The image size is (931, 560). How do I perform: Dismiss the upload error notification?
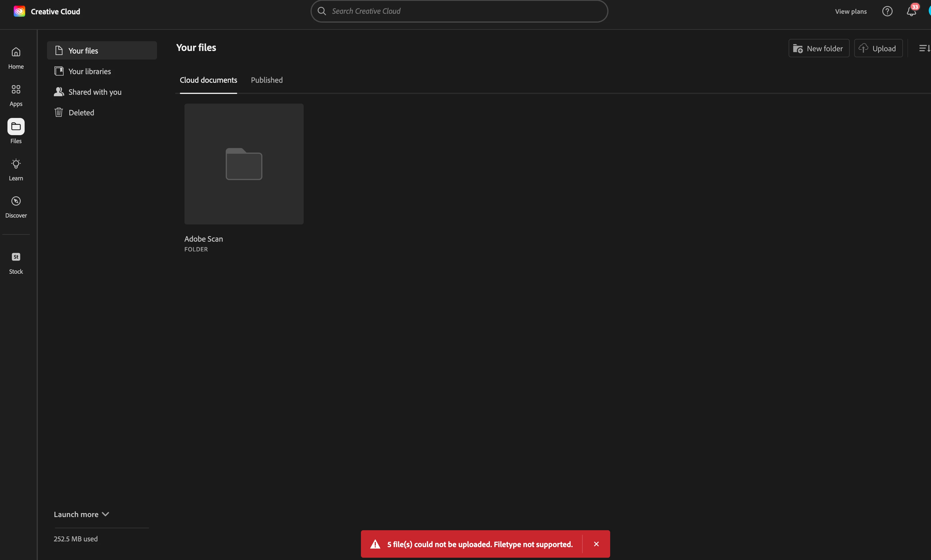pos(596,544)
